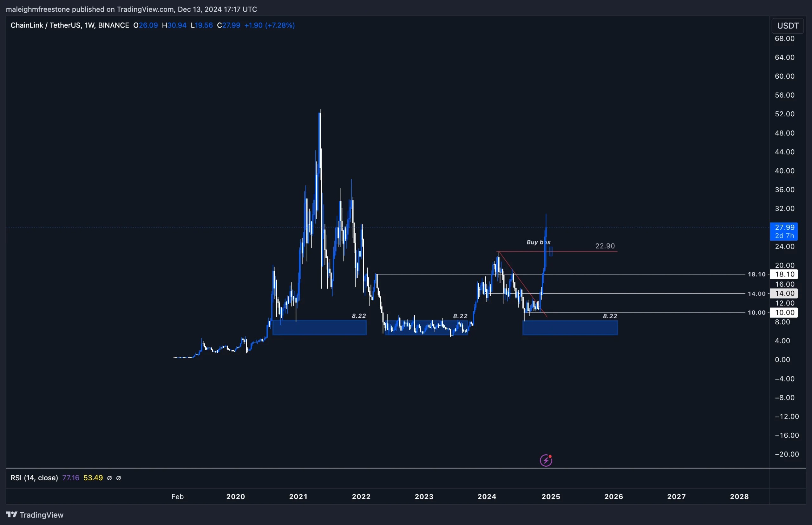Image resolution: width=812 pixels, height=525 pixels.
Task: Select the RSI (14, close) indicator legend
Action: tap(34, 478)
